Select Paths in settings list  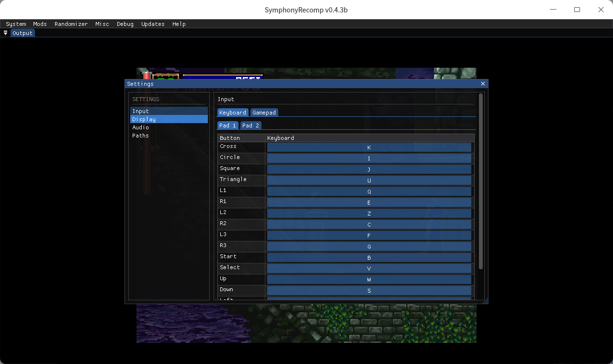pyautogui.click(x=169, y=136)
